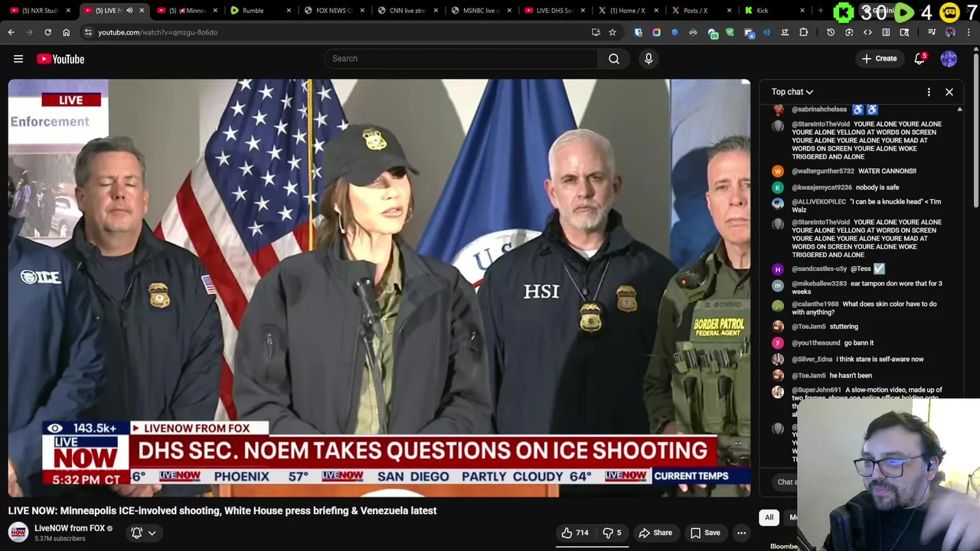The height and width of the screenshot is (551, 980).
Task: Share this live stream
Action: [x=655, y=533]
